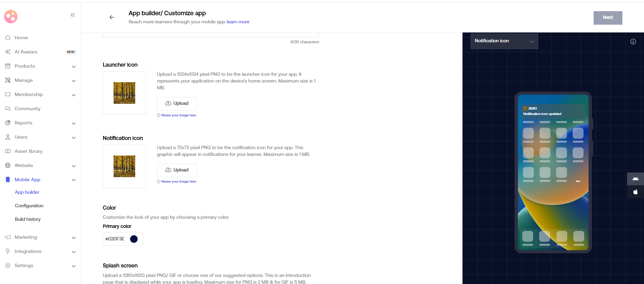Open the Configuration submenu item

(x=29, y=206)
